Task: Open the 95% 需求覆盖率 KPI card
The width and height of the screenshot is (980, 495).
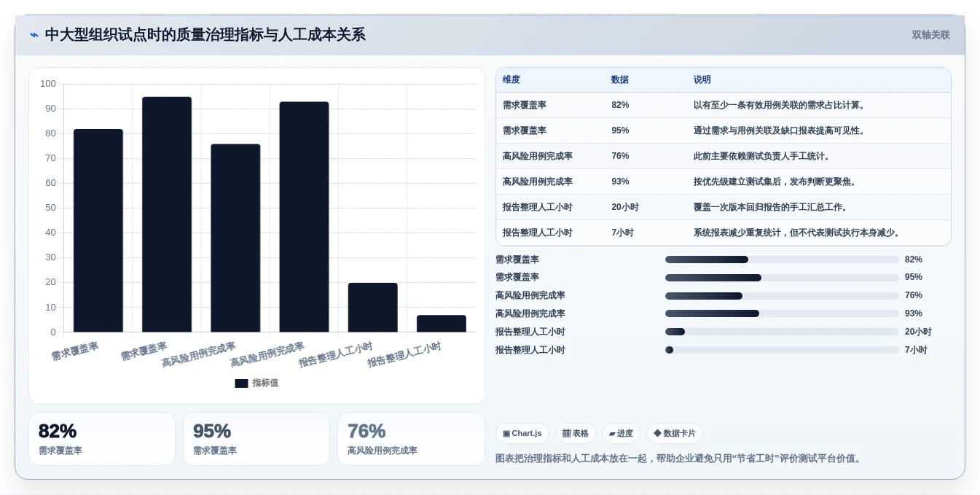Action: [x=256, y=439]
